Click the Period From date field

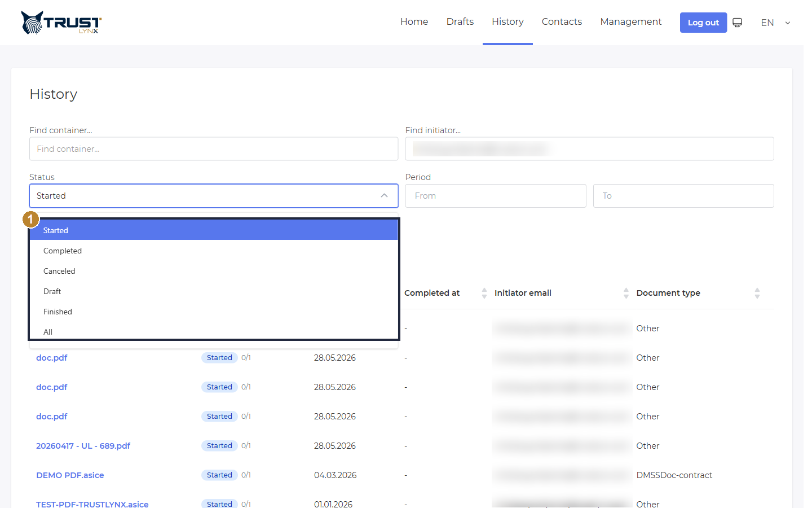[x=496, y=196]
